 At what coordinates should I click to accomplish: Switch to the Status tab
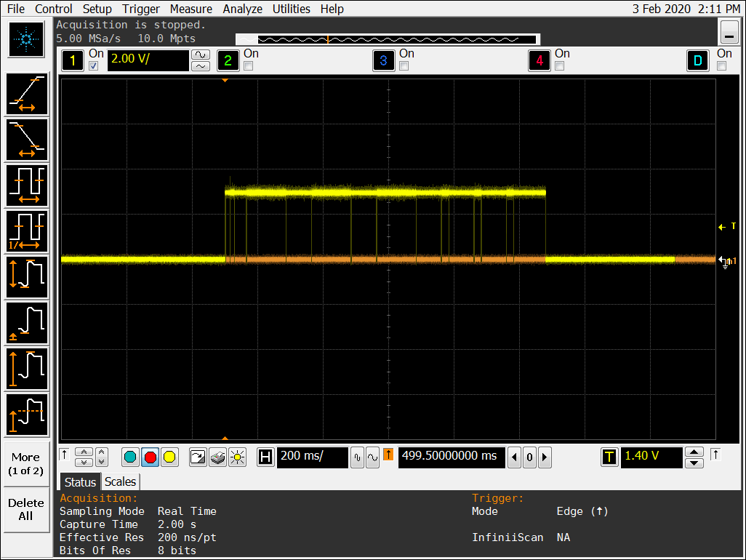(x=80, y=482)
